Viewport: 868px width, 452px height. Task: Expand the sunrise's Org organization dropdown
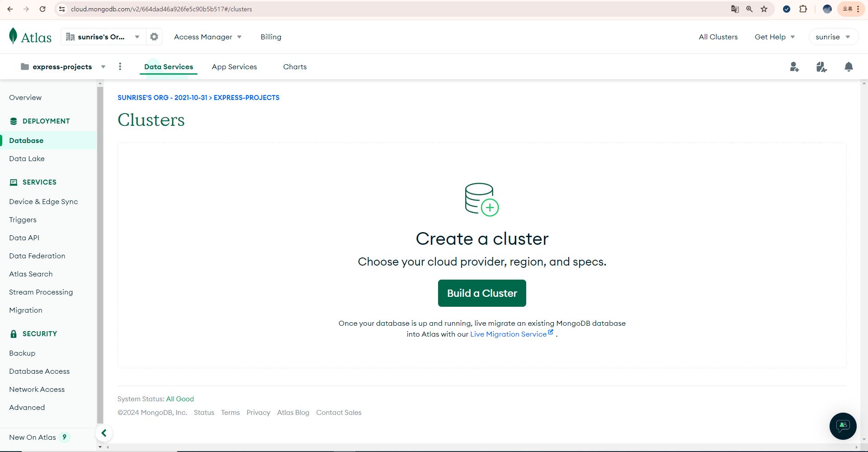(x=104, y=37)
